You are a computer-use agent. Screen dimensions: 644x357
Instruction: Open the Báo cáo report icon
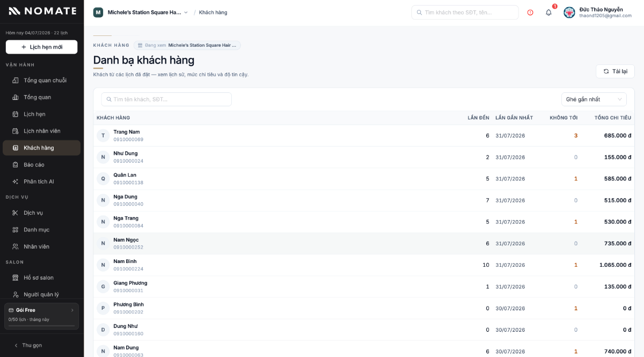(x=16, y=165)
